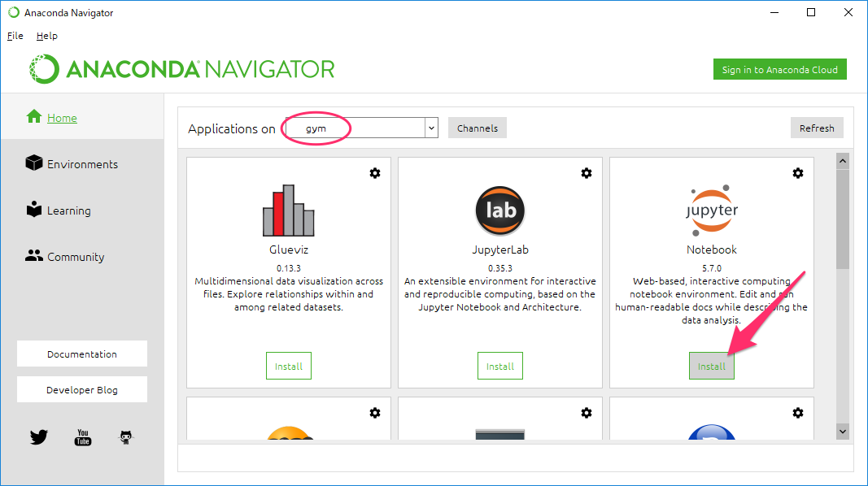Image resolution: width=868 pixels, height=486 pixels.
Task: Open the YouTube link icon
Action: [x=82, y=437]
